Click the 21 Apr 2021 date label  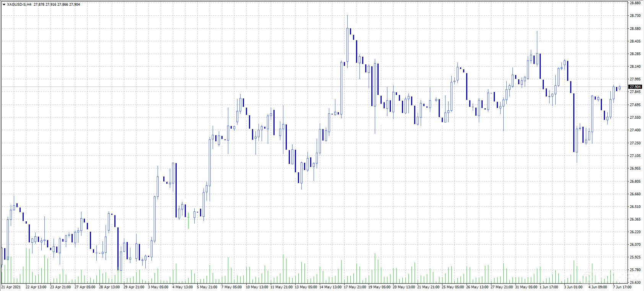(11, 287)
